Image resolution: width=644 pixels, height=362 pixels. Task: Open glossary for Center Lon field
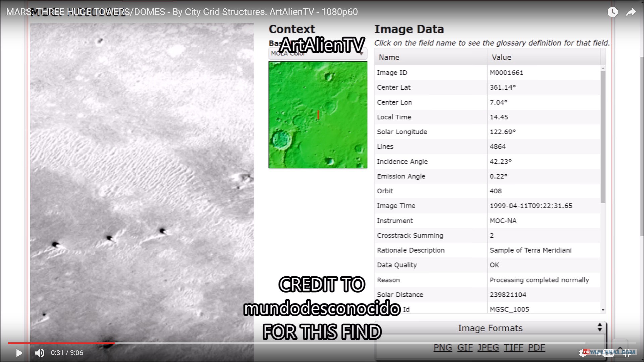(394, 102)
